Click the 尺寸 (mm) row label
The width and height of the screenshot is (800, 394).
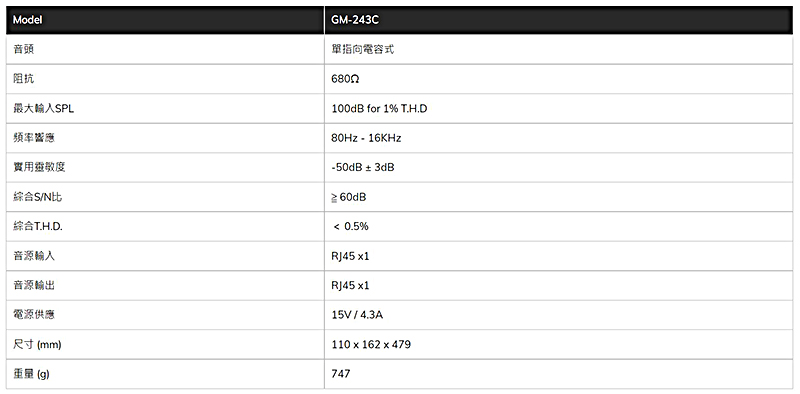pyautogui.click(x=37, y=344)
